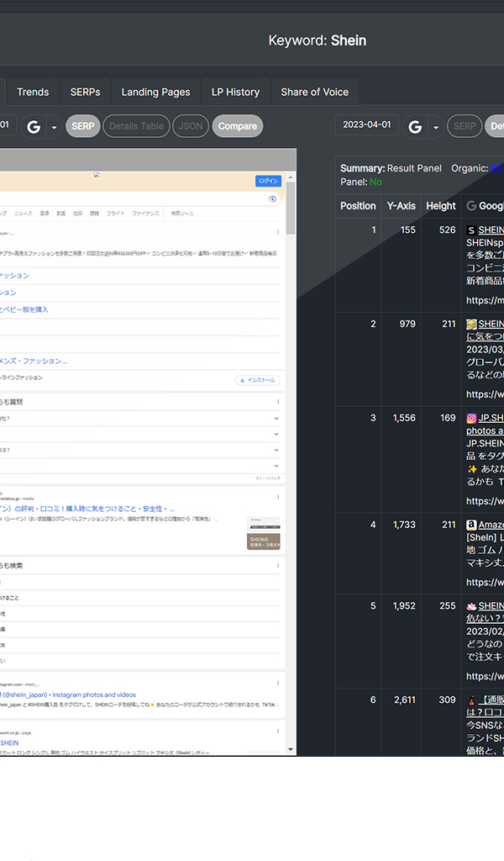Switch left panel to JSON view
The width and height of the screenshot is (504, 861).
[191, 126]
